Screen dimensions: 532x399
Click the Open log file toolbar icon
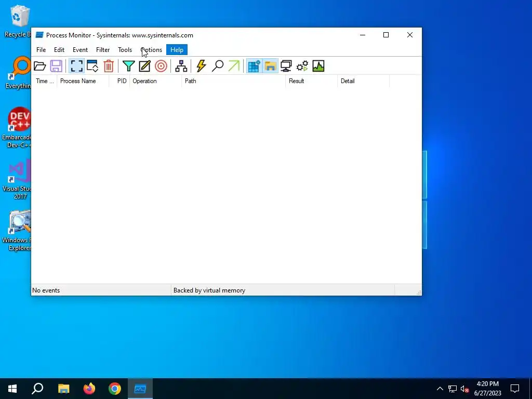39,66
